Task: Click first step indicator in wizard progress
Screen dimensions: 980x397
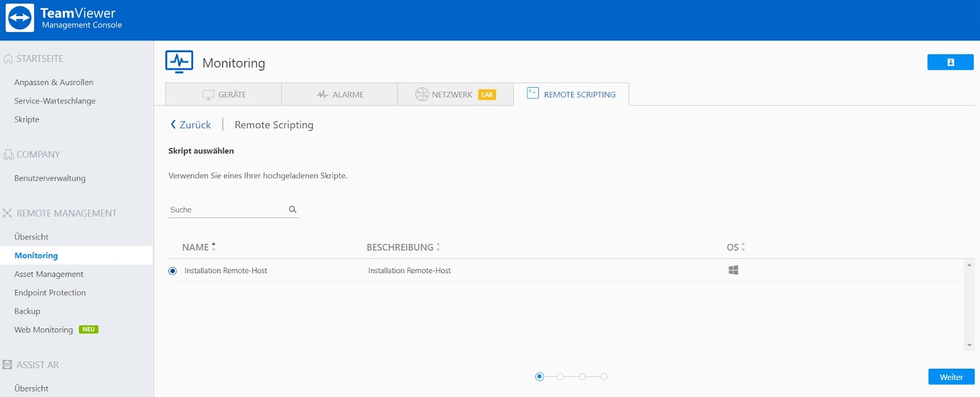Action: [x=539, y=377]
